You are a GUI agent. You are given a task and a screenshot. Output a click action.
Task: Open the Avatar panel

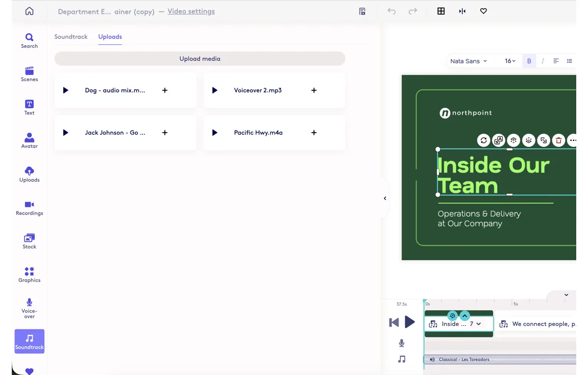click(x=29, y=139)
